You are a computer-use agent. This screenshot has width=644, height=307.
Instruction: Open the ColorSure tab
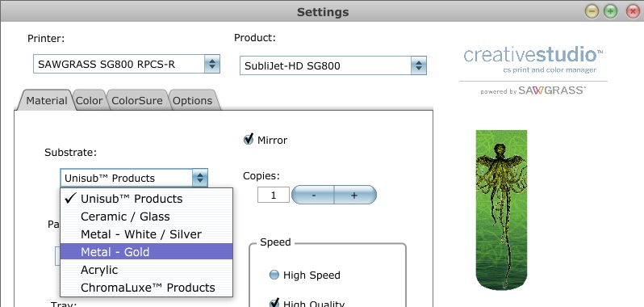137,101
